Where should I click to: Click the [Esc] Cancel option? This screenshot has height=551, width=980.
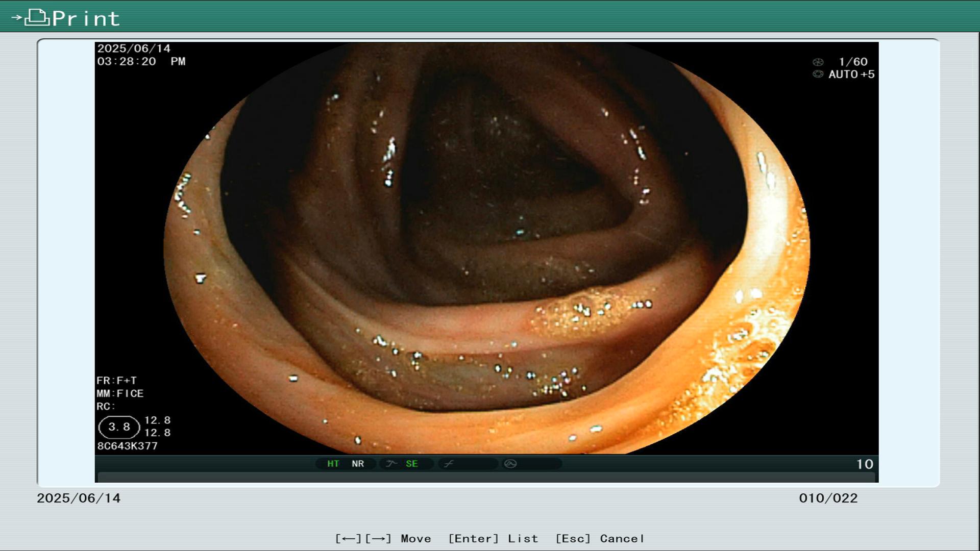[600, 539]
